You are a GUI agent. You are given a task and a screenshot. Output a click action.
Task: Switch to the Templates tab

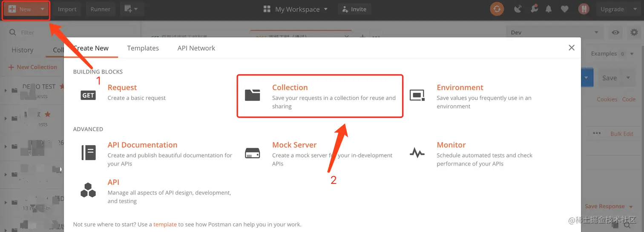143,48
